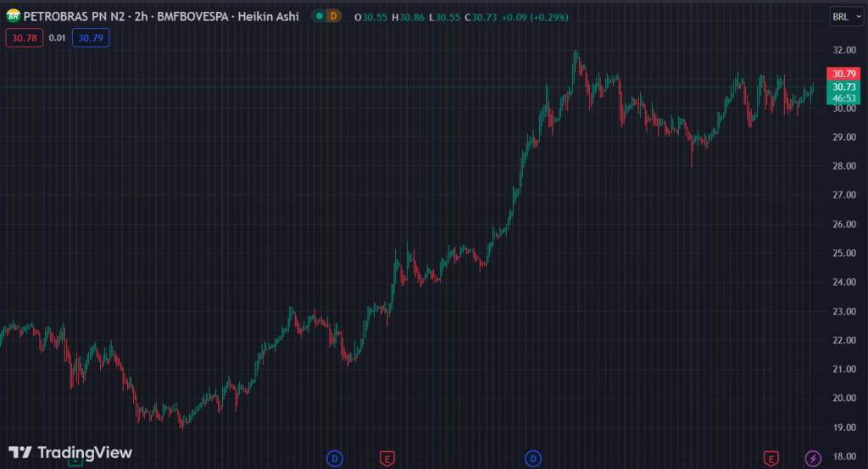868x469 pixels.
Task: Click the Petrobras BR logo icon
Action: (13, 16)
